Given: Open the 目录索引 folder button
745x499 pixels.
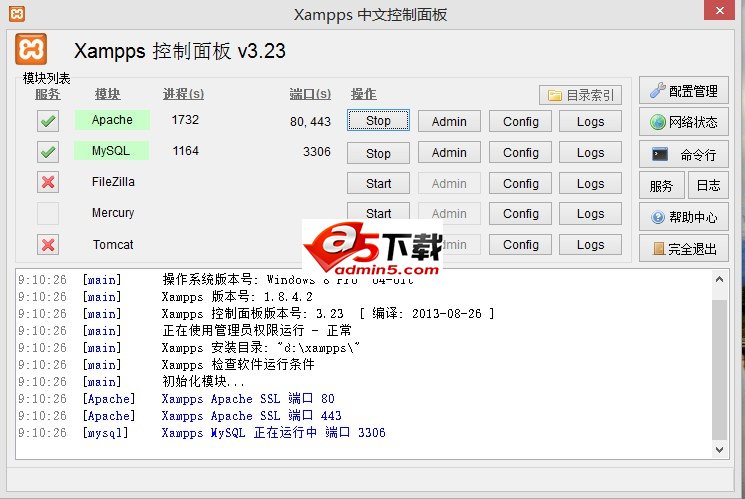Looking at the screenshot, I should [x=580, y=95].
